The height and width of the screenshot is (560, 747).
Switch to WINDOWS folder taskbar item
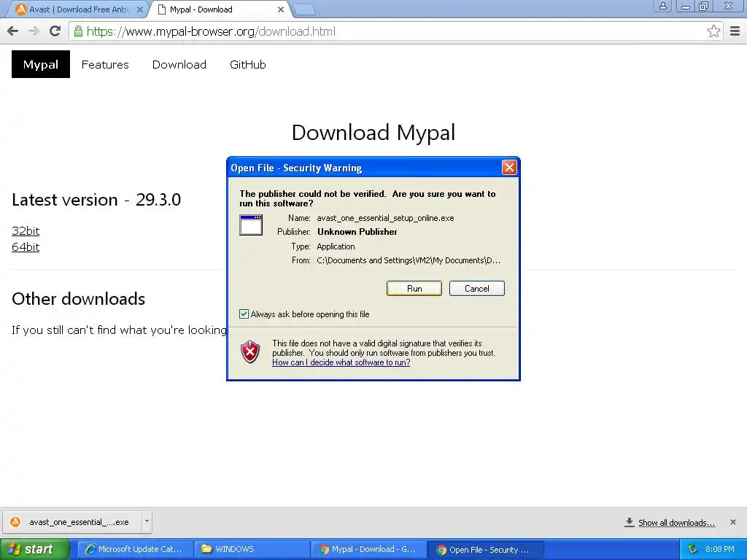point(252,549)
